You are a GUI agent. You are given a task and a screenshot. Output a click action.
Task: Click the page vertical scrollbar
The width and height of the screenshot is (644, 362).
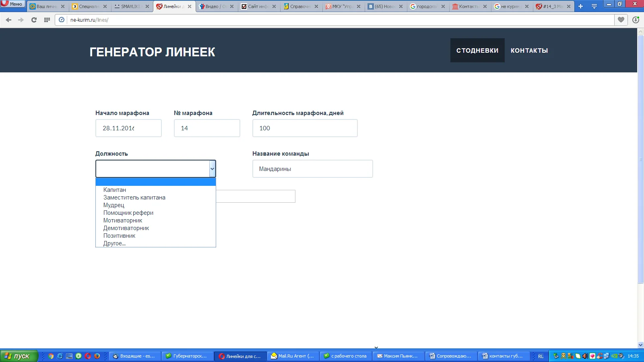pos(641,159)
